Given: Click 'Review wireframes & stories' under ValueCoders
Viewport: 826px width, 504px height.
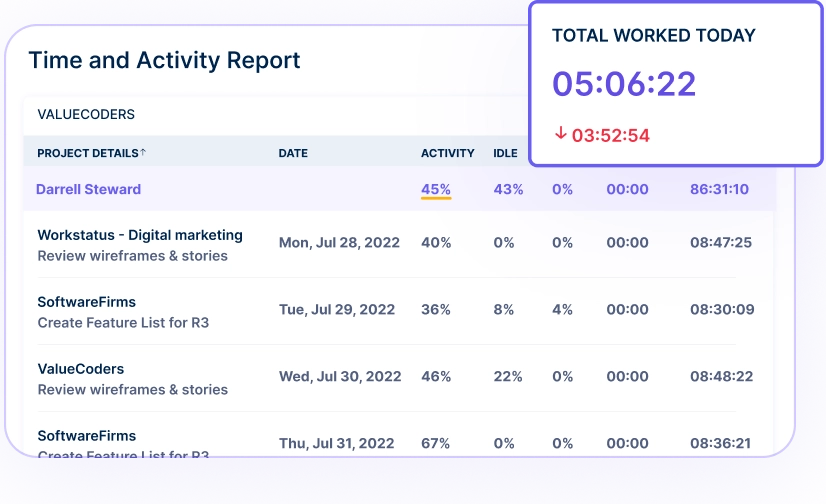Looking at the screenshot, I should (x=133, y=389).
